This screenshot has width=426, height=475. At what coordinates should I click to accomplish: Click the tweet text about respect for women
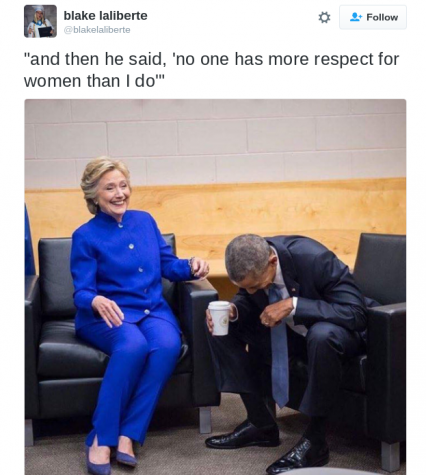(x=211, y=70)
